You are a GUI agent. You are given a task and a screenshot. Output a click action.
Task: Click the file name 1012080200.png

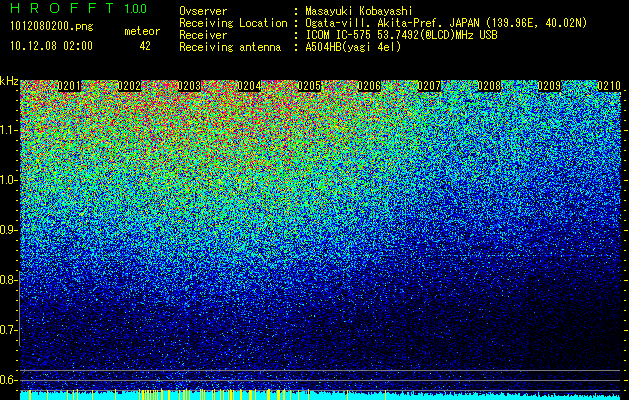coord(51,27)
